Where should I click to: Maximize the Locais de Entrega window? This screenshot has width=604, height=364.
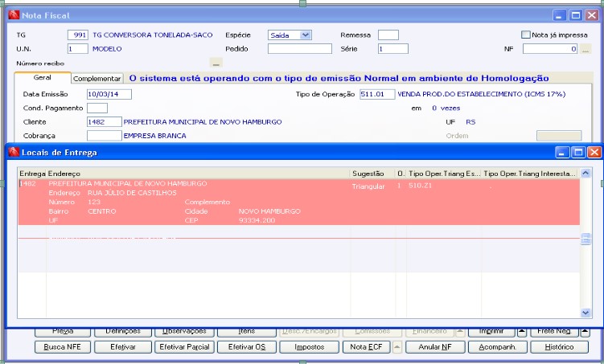click(x=578, y=153)
